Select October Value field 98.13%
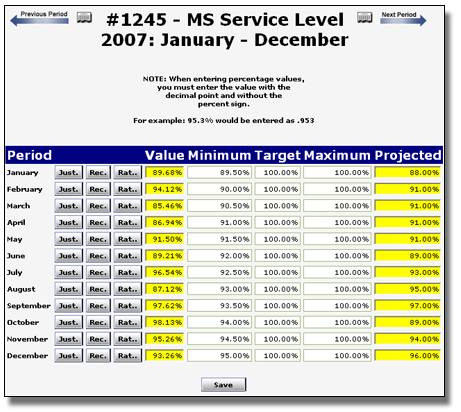The height and width of the screenshot is (412, 461). [164, 322]
